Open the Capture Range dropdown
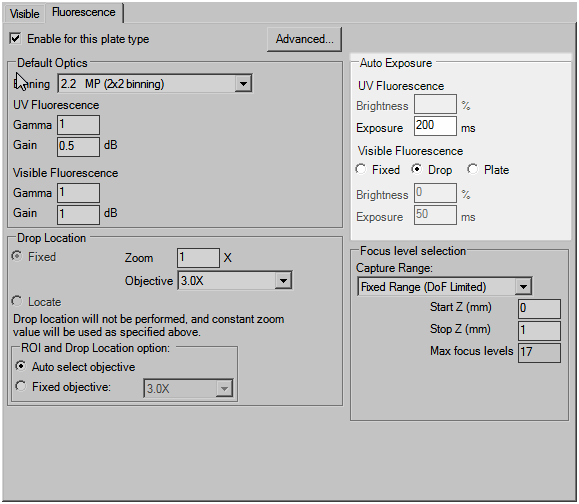Viewport: 579px width, 504px height. (445, 287)
